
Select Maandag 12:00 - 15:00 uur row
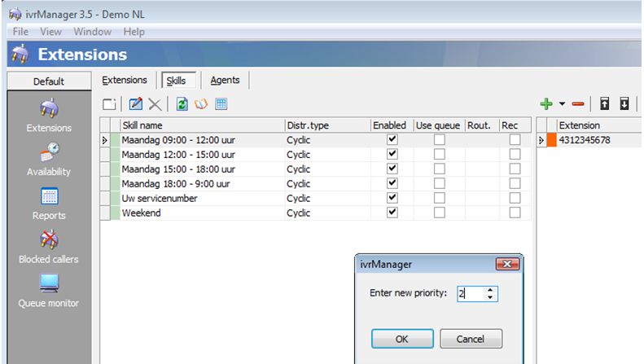315,155
